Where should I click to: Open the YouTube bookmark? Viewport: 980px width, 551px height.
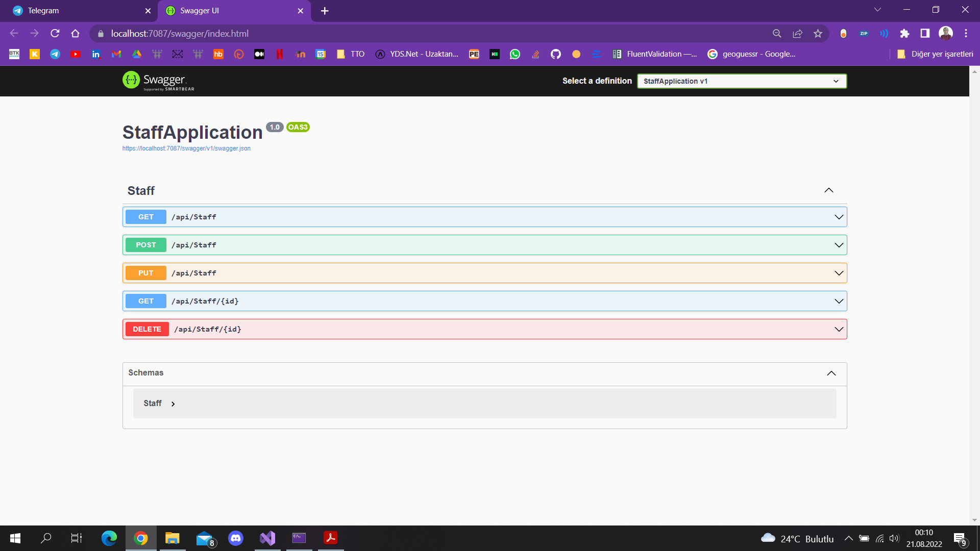(76, 54)
